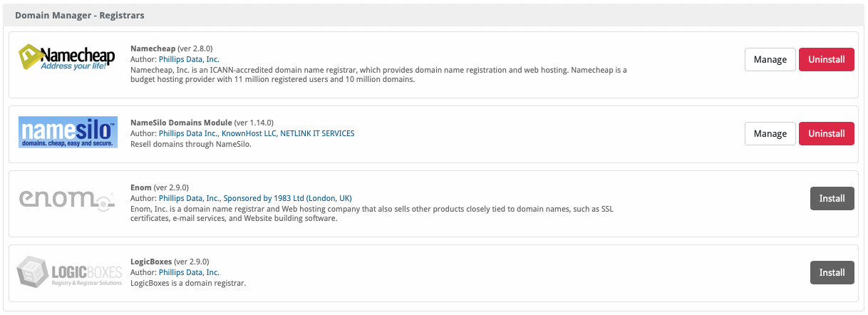Click the LogicBoxes module name text

point(151,262)
